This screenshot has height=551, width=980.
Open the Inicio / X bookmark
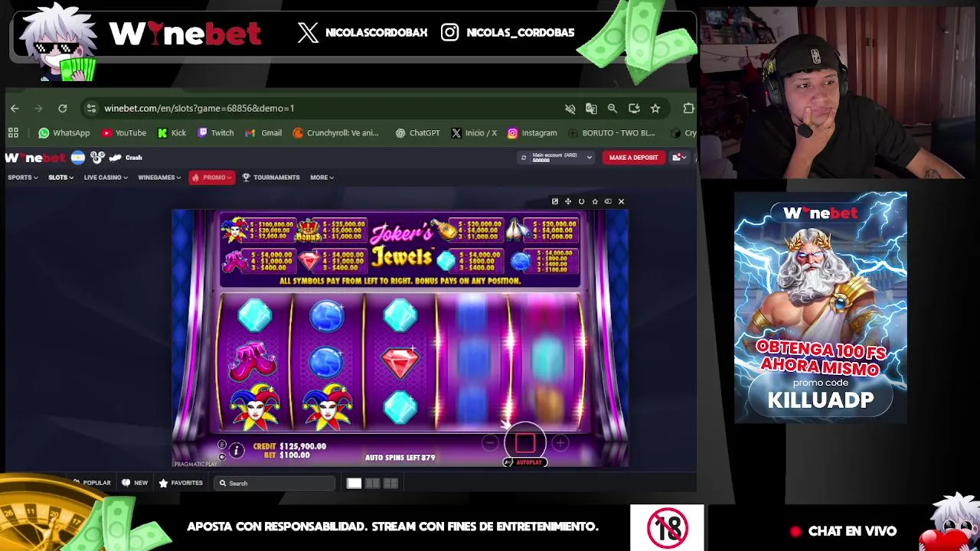pos(474,133)
